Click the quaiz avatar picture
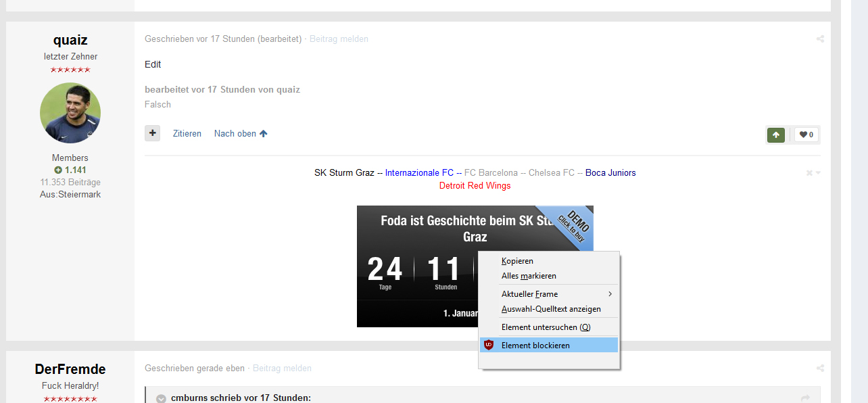This screenshot has height=403, width=868. tap(70, 113)
